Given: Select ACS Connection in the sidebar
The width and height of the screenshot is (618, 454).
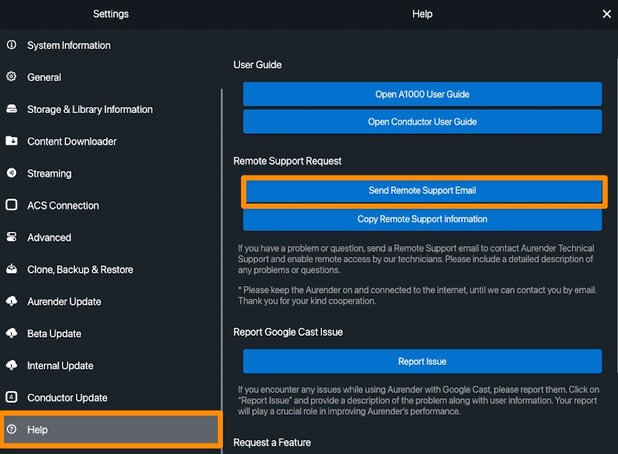Looking at the screenshot, I should [110, 205].
